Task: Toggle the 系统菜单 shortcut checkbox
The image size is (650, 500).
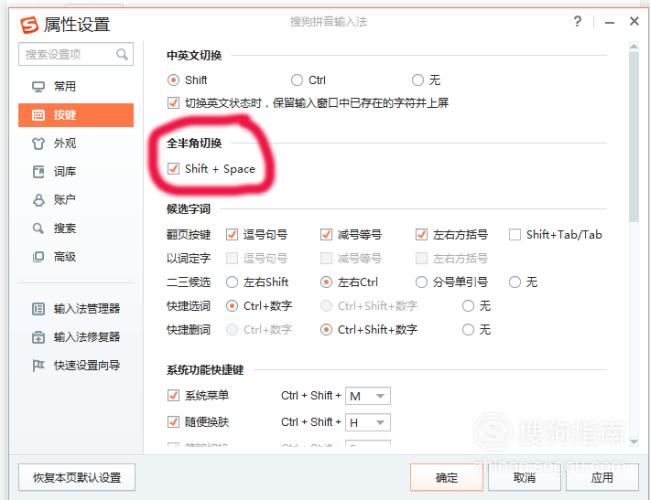Action: [x=173, y=396]
